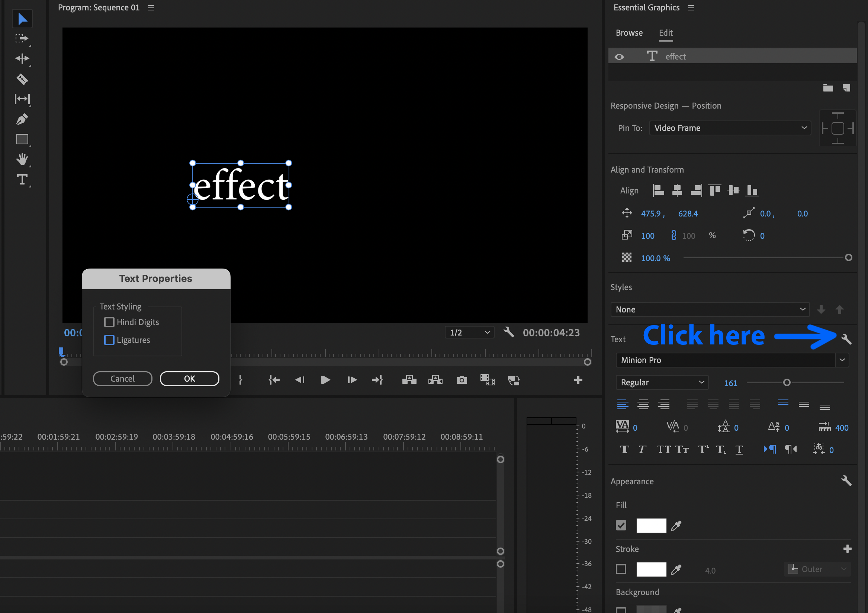868x613 pixels.
Task: Select the Pen tool
Action: (22, 119)
